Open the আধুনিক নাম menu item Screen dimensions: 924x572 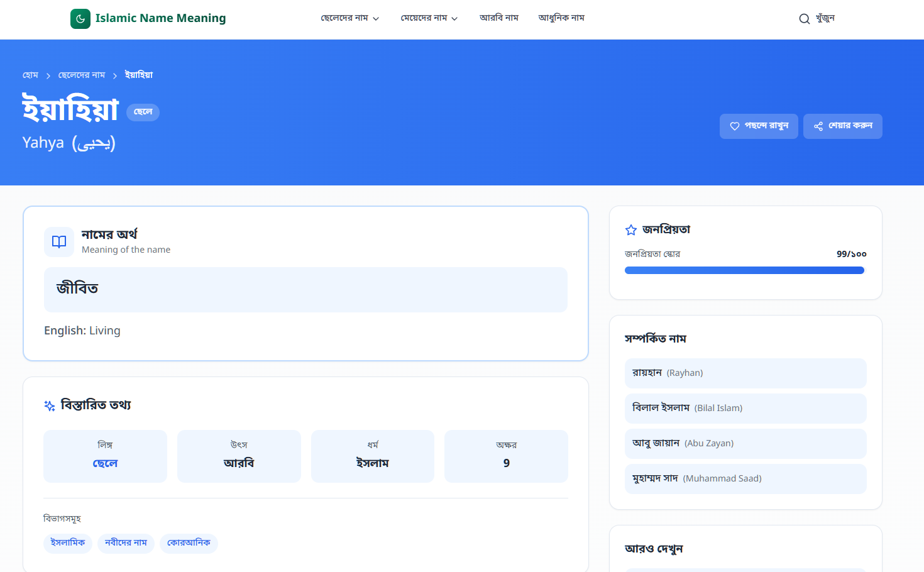pyautogui.click(x=561, y=18)
